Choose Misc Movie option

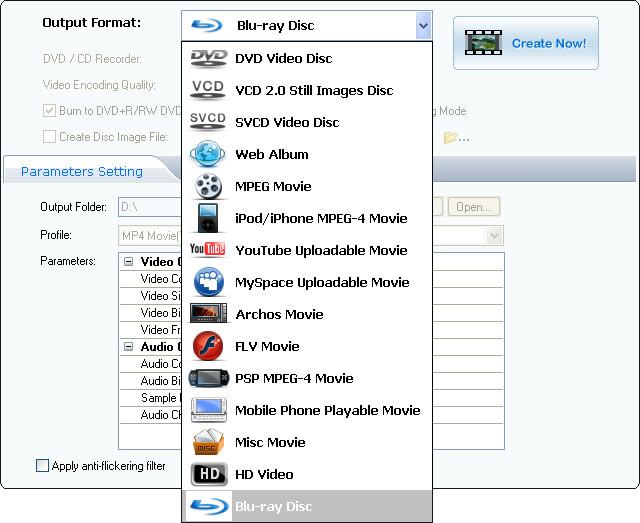[x=307, y=442]
